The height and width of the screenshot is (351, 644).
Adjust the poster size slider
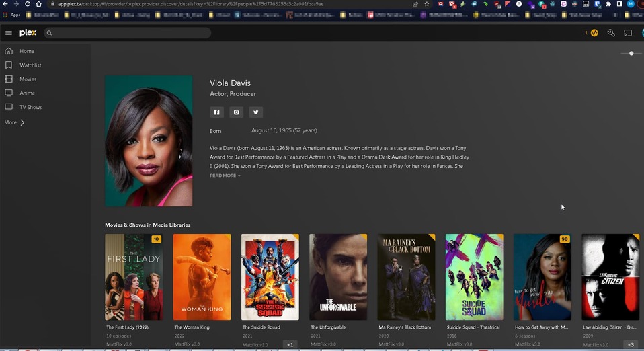tap(631, 53)
